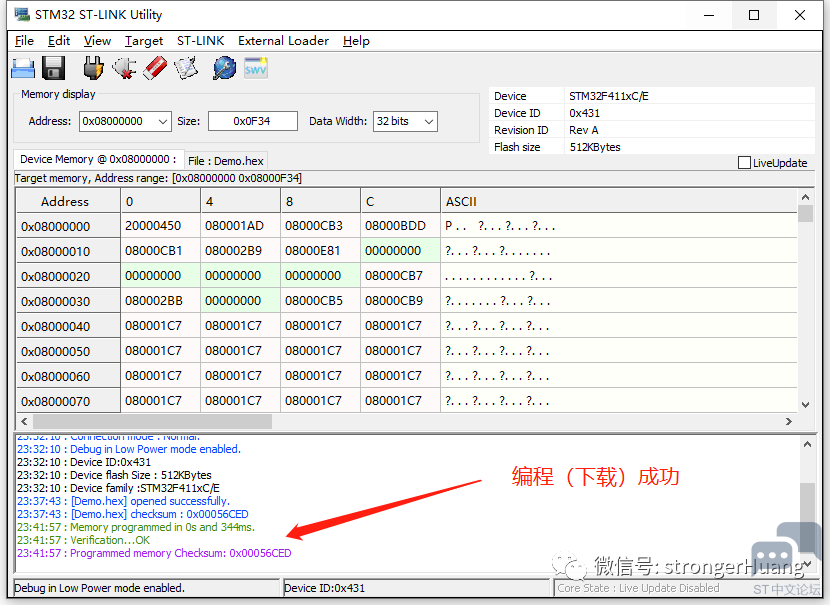This screenshot has height=605, width=830.
Task: Open the Data Width dropdown
Action: click(429, 121)
